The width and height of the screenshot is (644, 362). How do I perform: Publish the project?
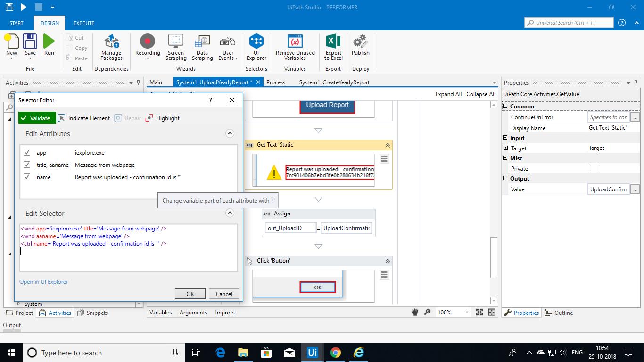tap(361, 45)
